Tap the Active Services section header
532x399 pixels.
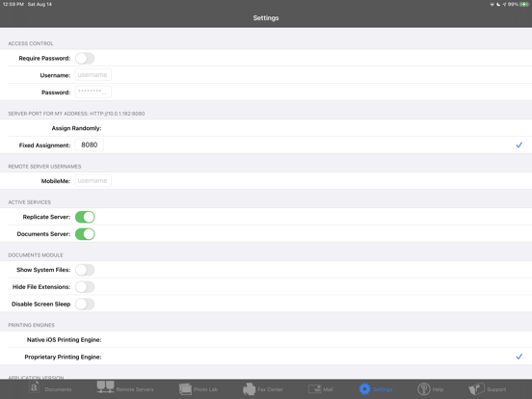pyautogui.click(x=30, y=202)
